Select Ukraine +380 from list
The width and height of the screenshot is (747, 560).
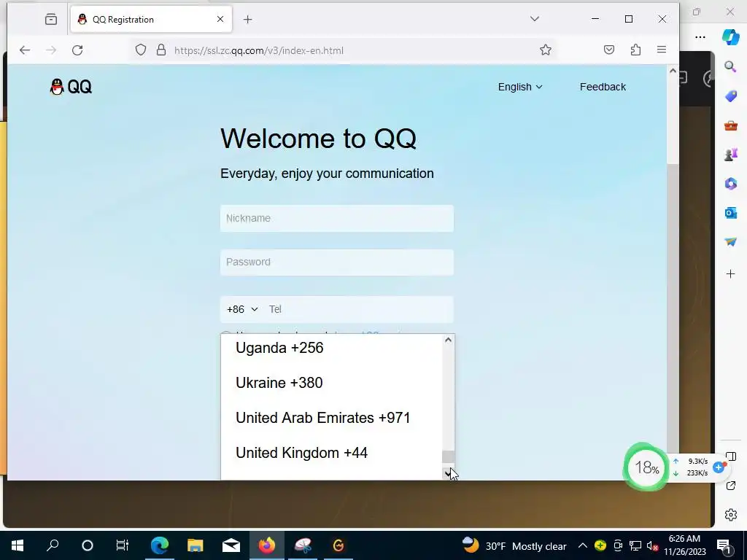332,383
